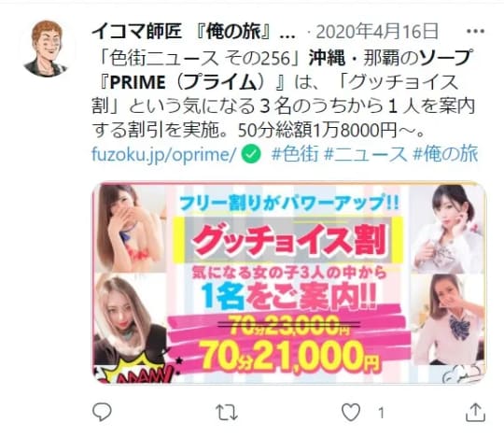This screenshot has width=504, height=437.
Task: Click the green checkmark badge beside link
Action: pyautogui.click(x=251, y=154)
